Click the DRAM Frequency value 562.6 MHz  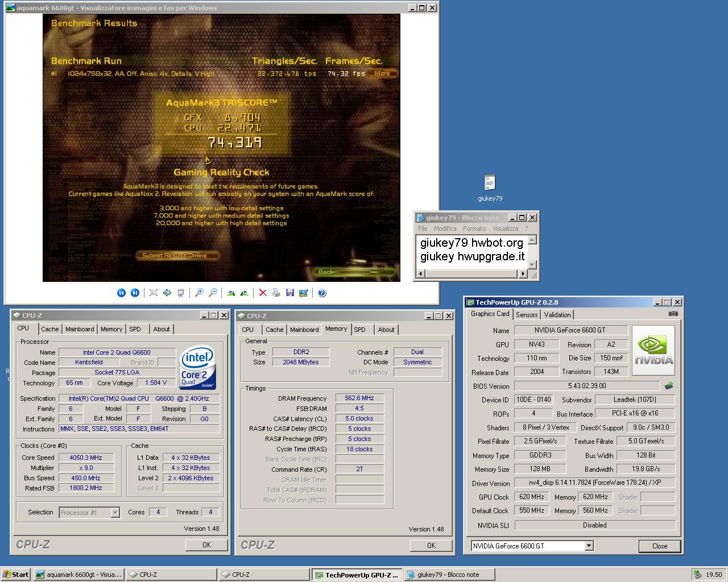359,398
